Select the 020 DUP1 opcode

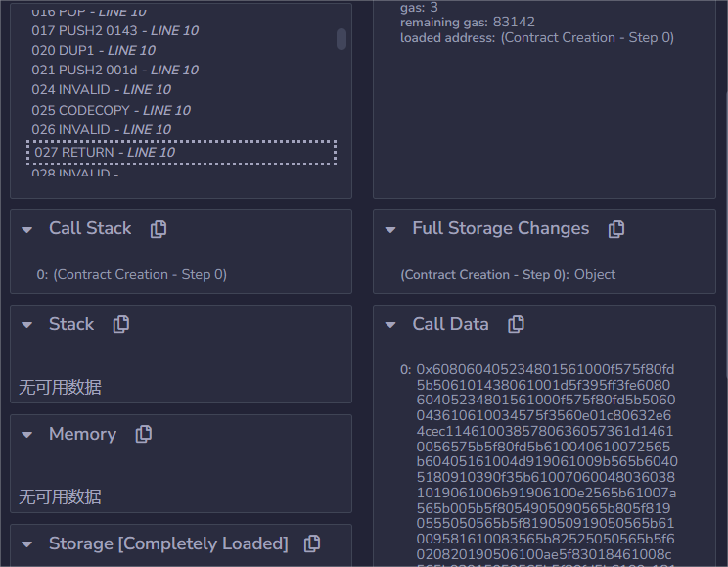tap(93, 50)
